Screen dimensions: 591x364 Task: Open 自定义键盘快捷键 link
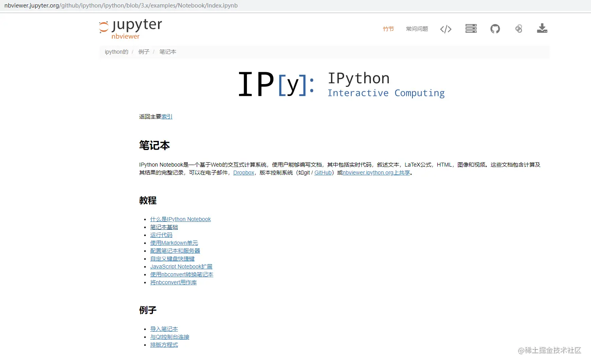click(x=172, y=259)
